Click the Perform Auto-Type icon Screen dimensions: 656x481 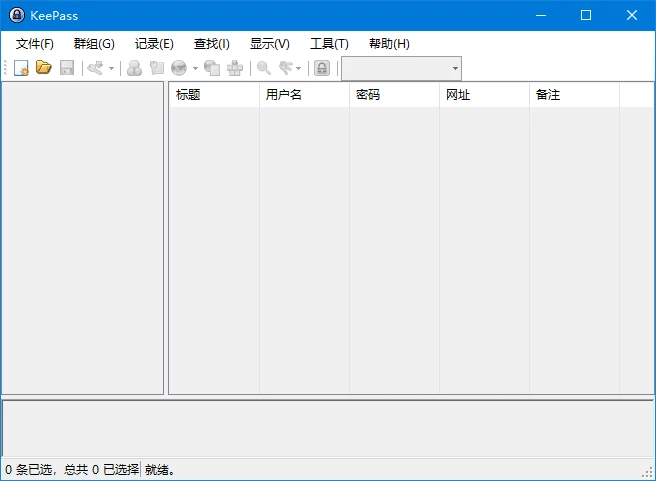235,68
